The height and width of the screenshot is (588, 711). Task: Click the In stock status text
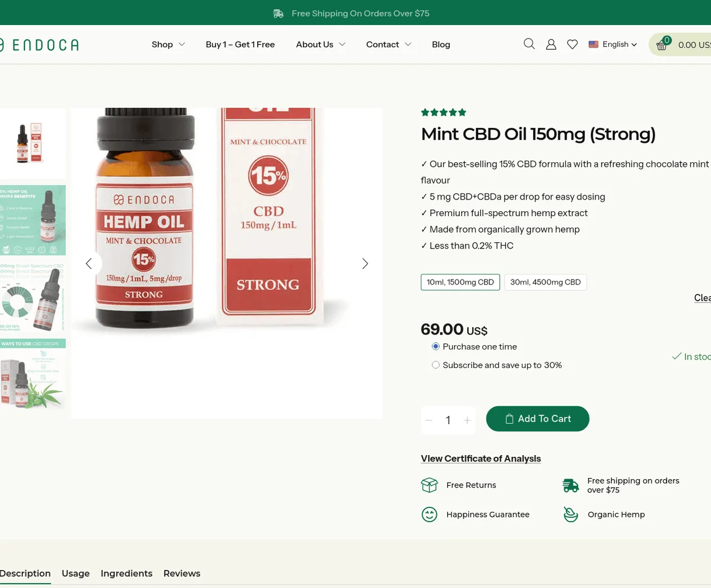pos(697,356)
